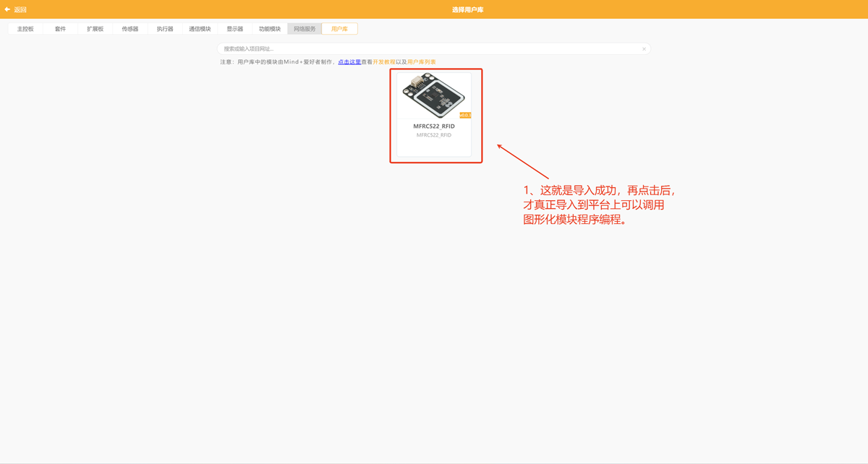Switch to the 执行器 tab
The height and width of the screenshot is (464, 868).
tap(165, 29)
